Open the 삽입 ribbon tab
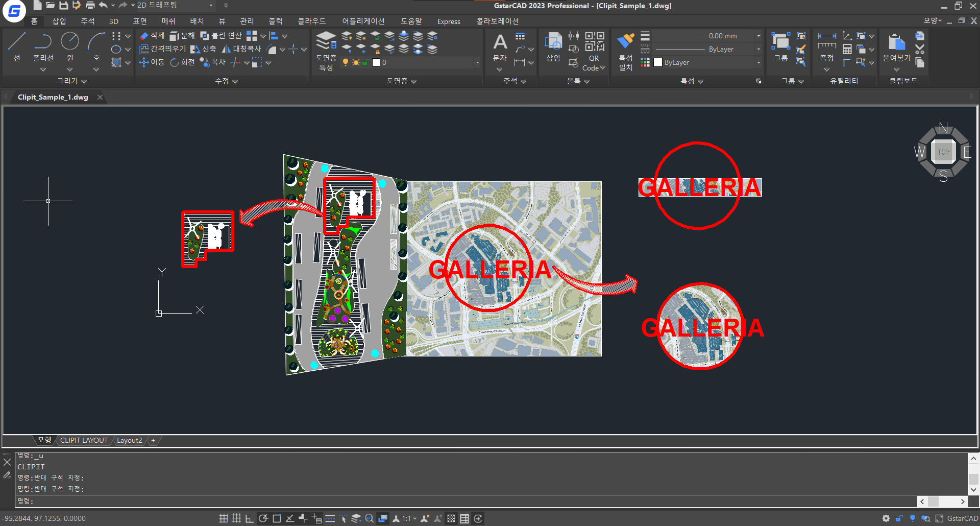Image resolution: width=980 pixels, height=526 pixels. pyautogui.click(x=59, y=21)
